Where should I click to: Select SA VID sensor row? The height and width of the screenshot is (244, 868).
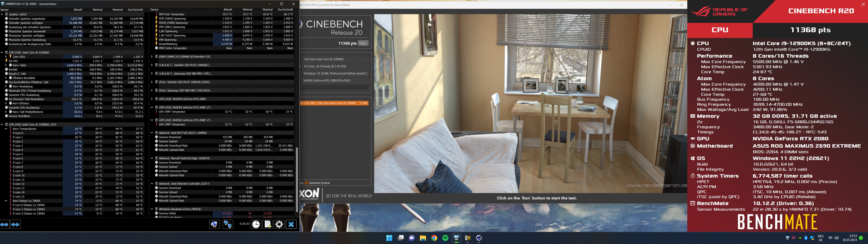(x=72, y=61)
